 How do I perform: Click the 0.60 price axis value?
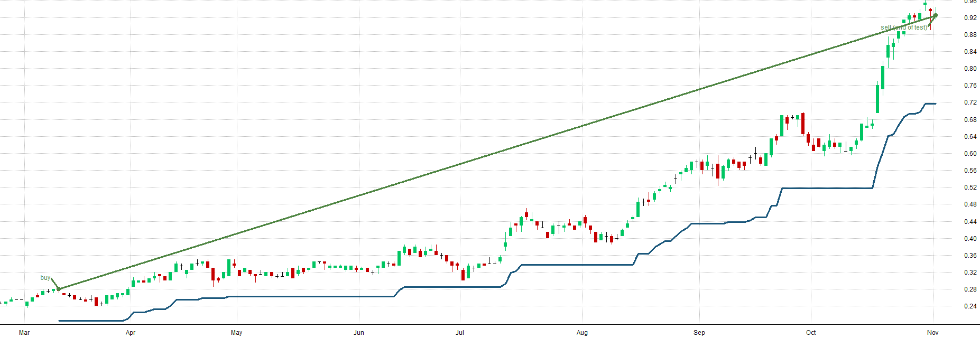pos(970,154)
